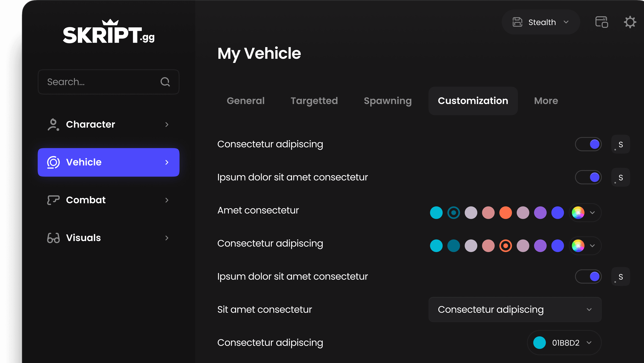Click the save disk icon beside Stealth
This screenshot has width=644, height=363.
tap(517, 22)
